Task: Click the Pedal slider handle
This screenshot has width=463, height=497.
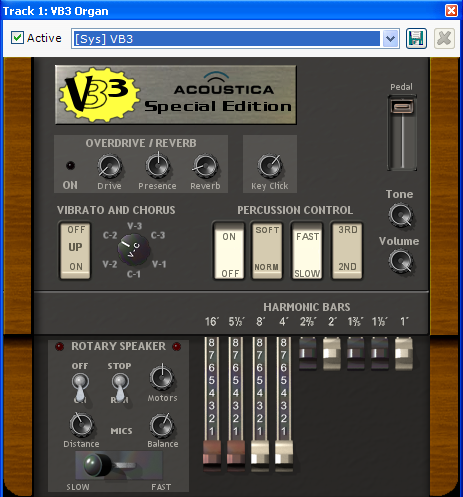Action: coord(402,107)
